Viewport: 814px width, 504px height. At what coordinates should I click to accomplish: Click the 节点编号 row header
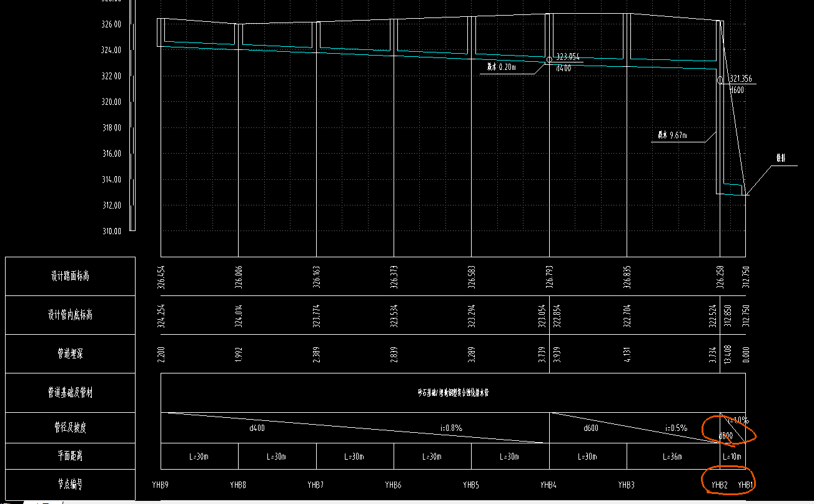pyautogui.click(x=70, y=485)
